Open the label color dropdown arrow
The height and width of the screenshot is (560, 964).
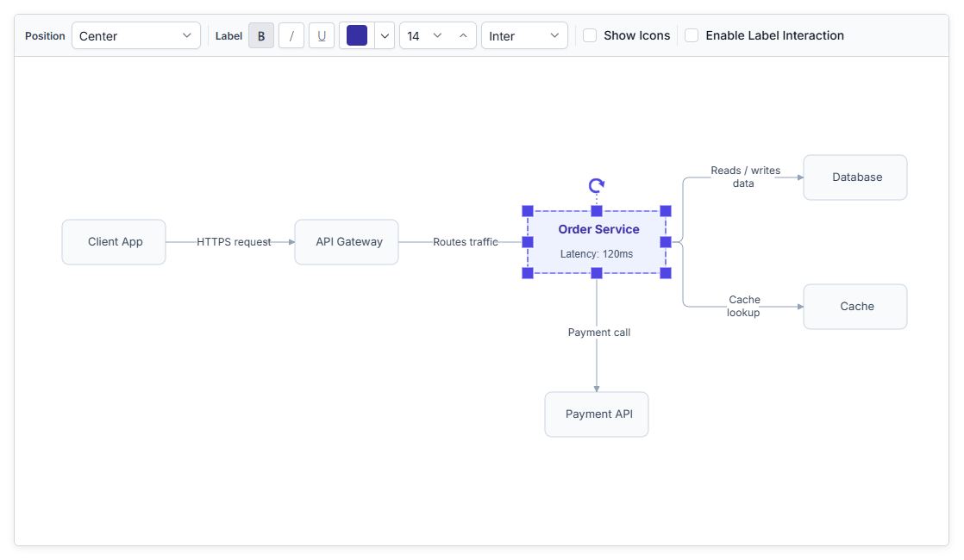click(385, 35)
